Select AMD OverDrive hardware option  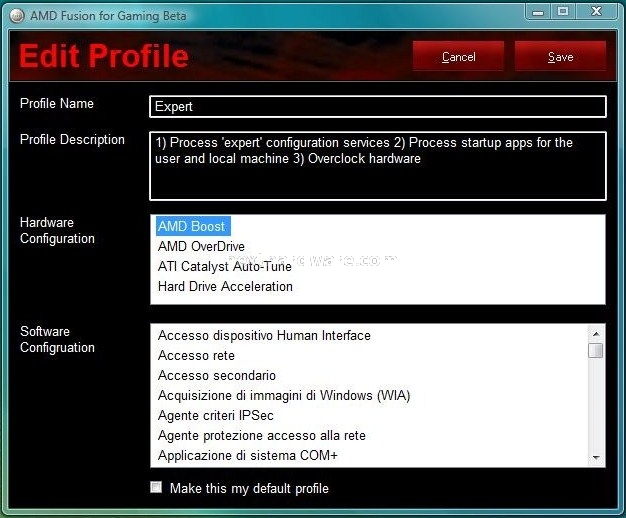tap(201, 246)
